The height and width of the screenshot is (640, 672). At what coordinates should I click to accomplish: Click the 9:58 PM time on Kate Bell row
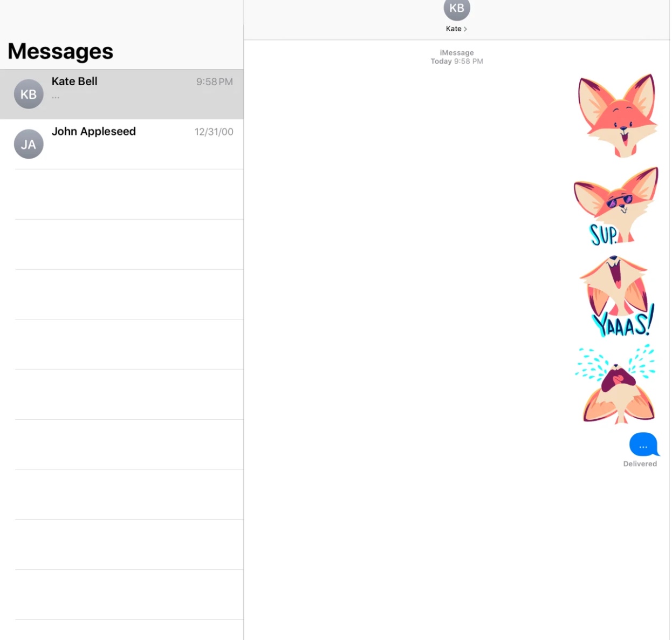pyautogui.click(x=214, y=81)
